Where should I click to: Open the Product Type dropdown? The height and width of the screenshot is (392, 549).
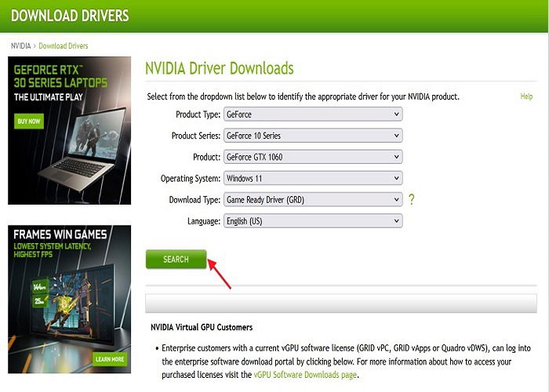[x=313, y=114]
